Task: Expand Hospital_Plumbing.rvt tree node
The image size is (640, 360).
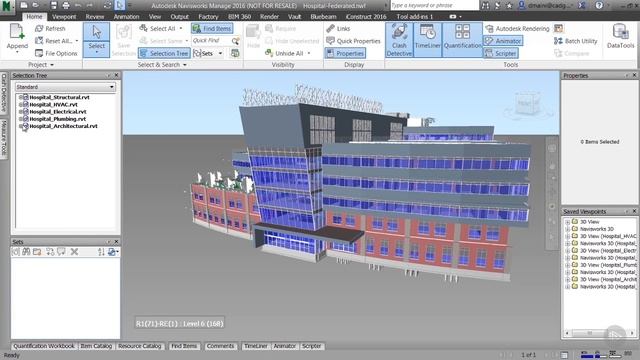Action: [x=20, y=119]
